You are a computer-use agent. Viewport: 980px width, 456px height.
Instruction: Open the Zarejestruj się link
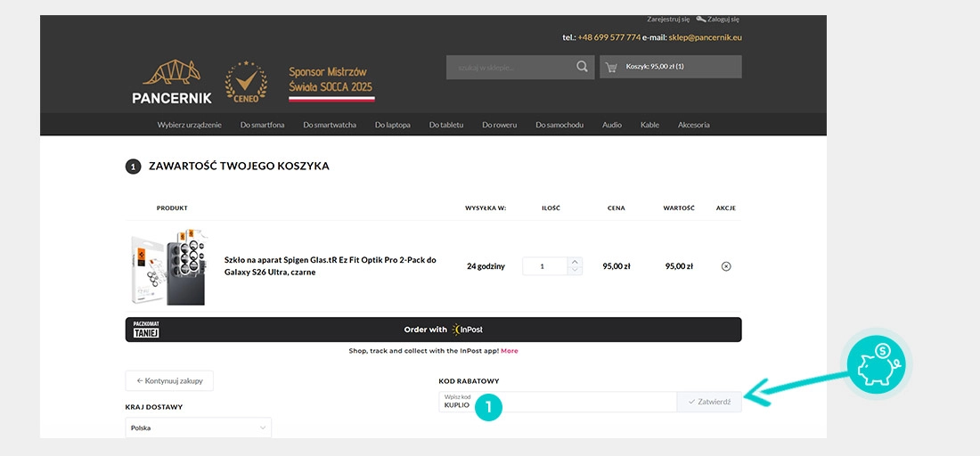click(x=667, y=19)
